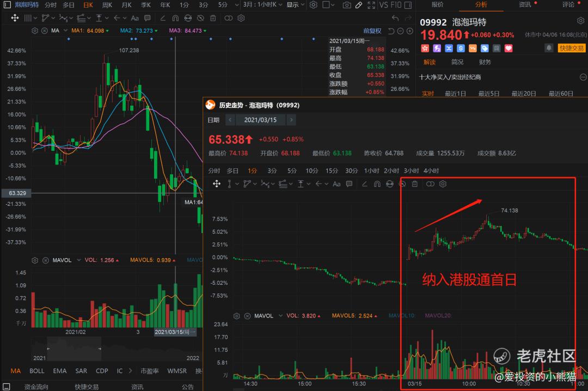Click zoom-out minus icon next to 前复权
This screenshot has width=588, height=391.
point(400,31)
